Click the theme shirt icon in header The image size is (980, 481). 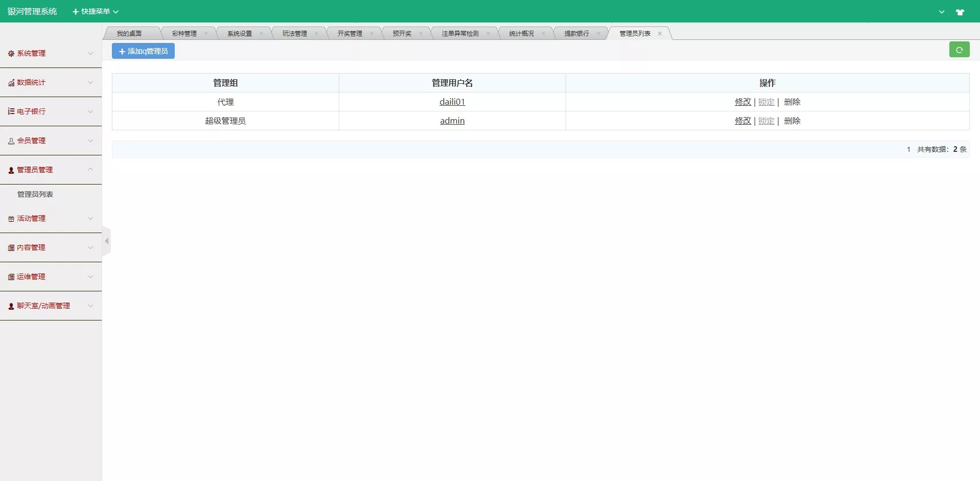(961, 11)
